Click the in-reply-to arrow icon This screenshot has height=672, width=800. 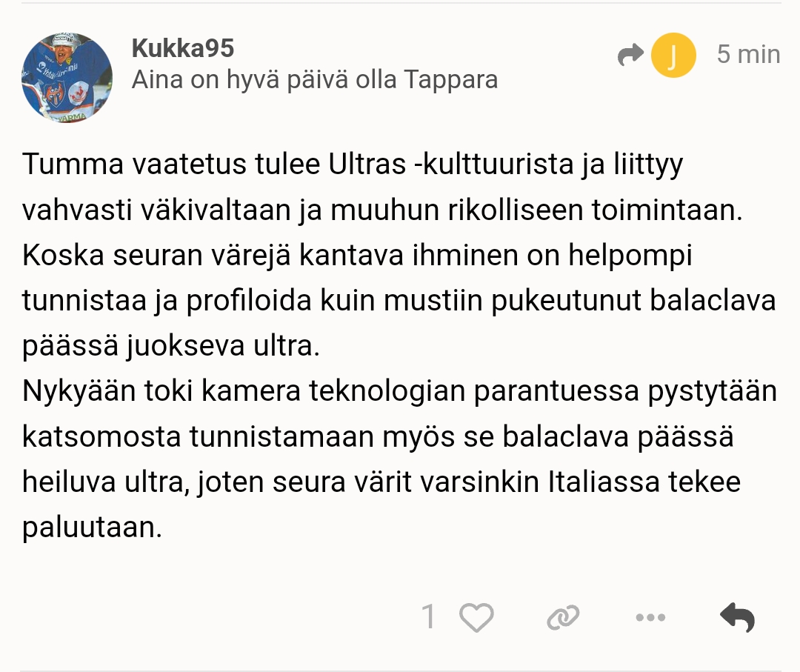pos(630,55)
